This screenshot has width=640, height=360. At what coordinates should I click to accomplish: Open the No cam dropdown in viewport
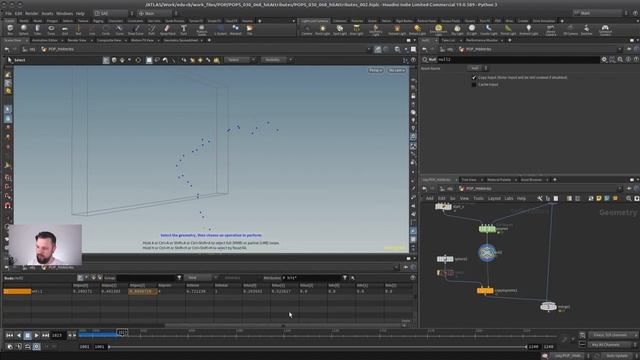pyautogui.click(x=396, y=70)
